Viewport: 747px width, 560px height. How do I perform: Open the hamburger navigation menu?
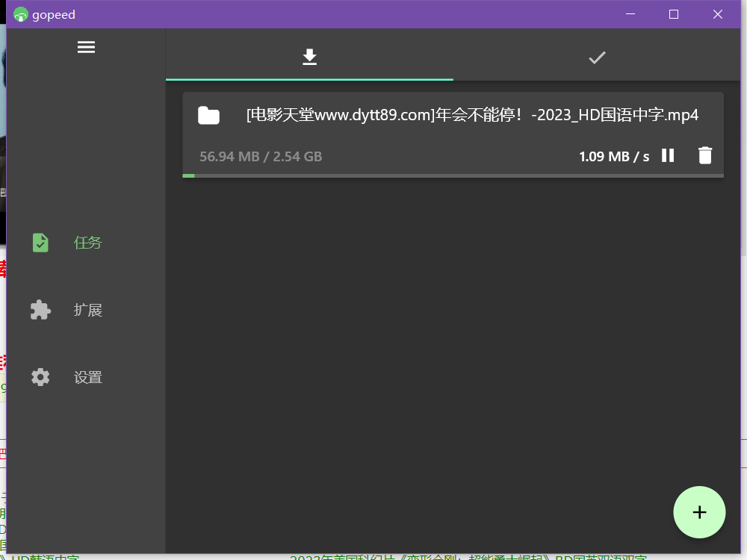pyautogui.click(x=86, y=46)
